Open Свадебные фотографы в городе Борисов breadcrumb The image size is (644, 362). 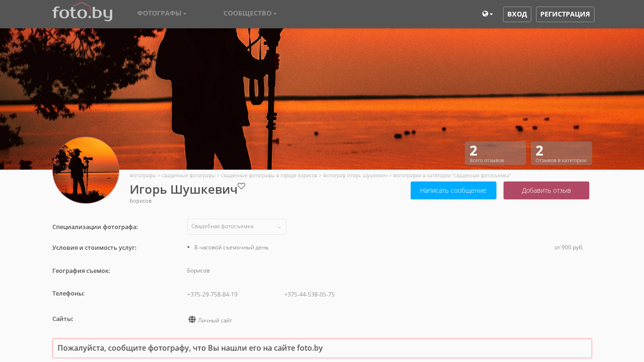click(269, 175)
